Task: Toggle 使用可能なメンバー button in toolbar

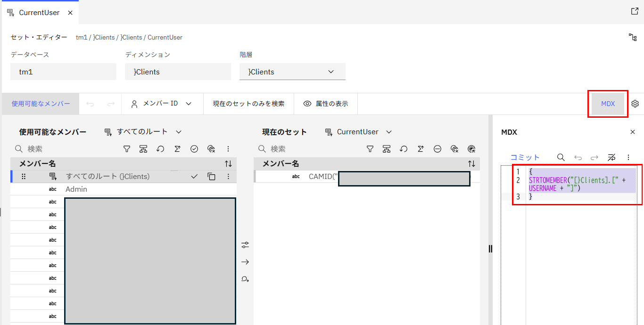Action: [41, 104]
